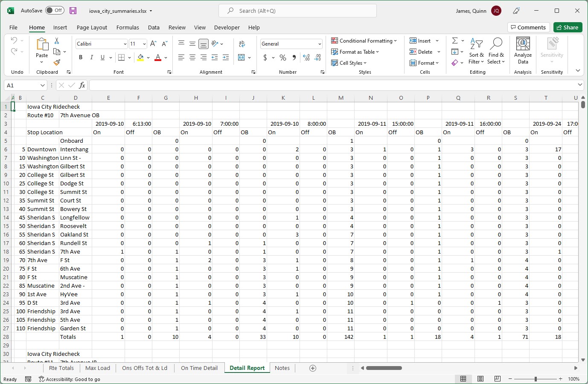The image size is (588, 384).
Task: Expand the Conditional Formatting menu
Action: [x=364, y=40]
